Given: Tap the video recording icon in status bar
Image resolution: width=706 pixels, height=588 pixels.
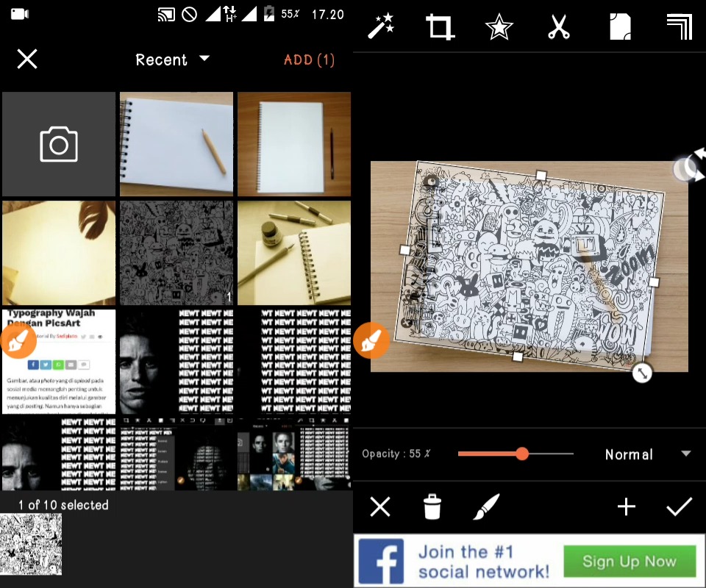Looking at the screenshot, I should [x=19, y=14].
